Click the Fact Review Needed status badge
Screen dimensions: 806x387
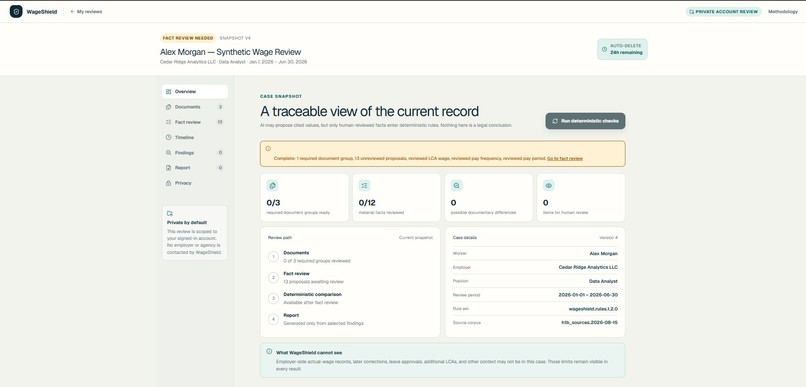click(x=188, y=38)
